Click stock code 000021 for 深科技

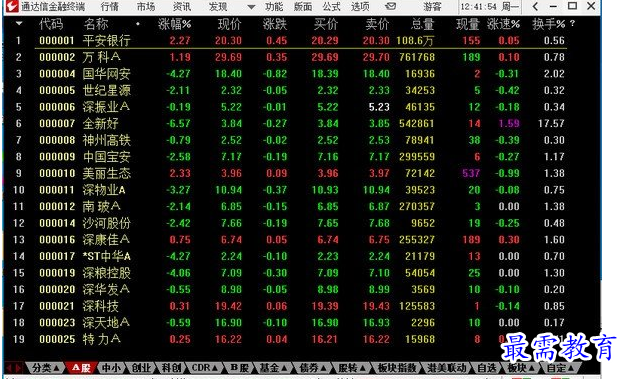pyautogui.click(x=57, y=306)
